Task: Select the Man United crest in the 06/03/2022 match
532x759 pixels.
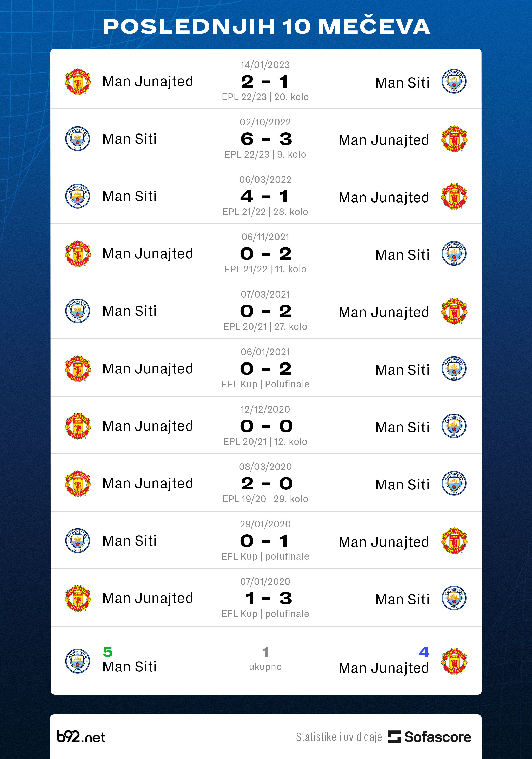Action: point(454,197)
